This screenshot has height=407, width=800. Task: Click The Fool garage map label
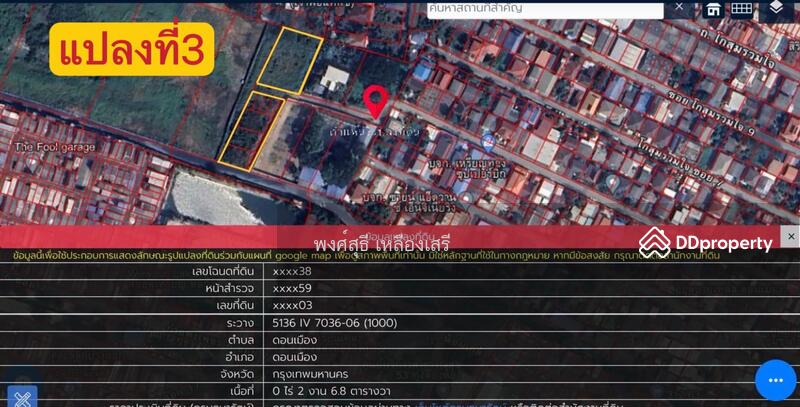point(55,147)
